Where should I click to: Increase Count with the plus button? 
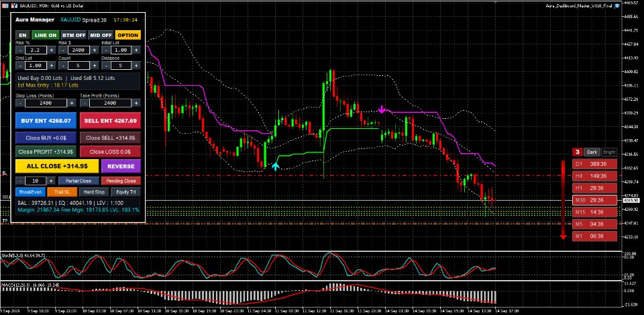click(x=95, y=65)
